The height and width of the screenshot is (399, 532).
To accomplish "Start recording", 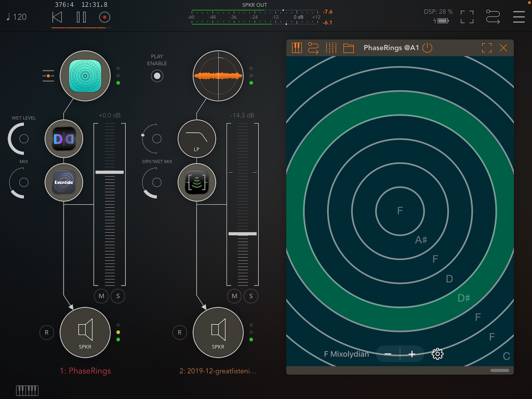I will point(104,17).
